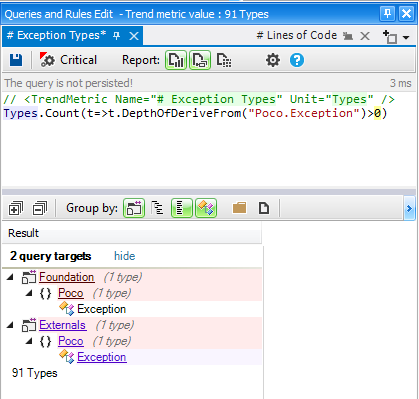
Task: Toggle group by type icon
Action: coord(206,208)
